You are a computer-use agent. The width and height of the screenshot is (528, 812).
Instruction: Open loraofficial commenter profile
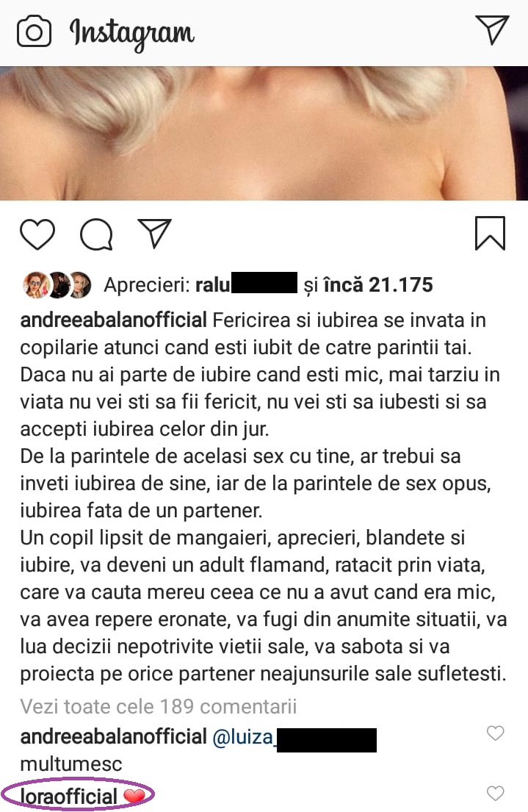69,797
